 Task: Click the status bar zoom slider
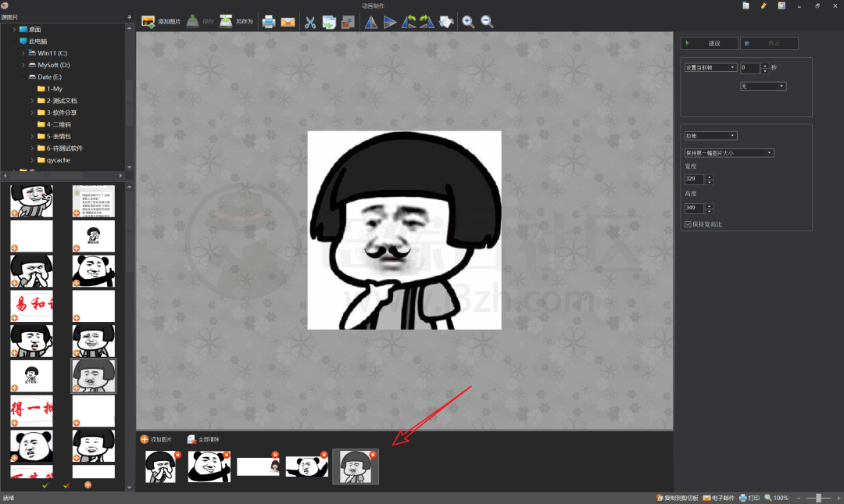click(x=818, y=498)
